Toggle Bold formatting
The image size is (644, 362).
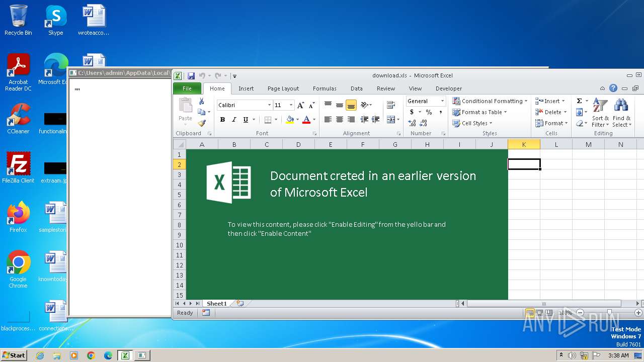pos(222,120)
